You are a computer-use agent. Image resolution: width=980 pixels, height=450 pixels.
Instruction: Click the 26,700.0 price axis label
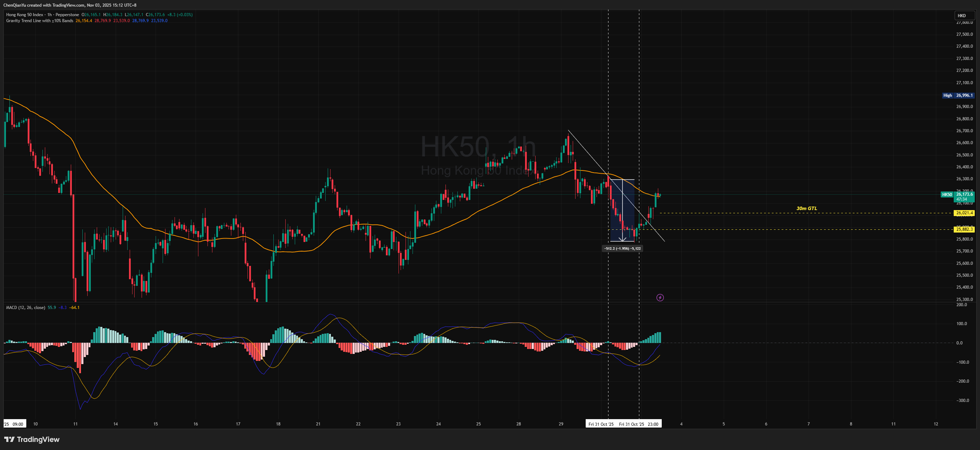point(964,130)
